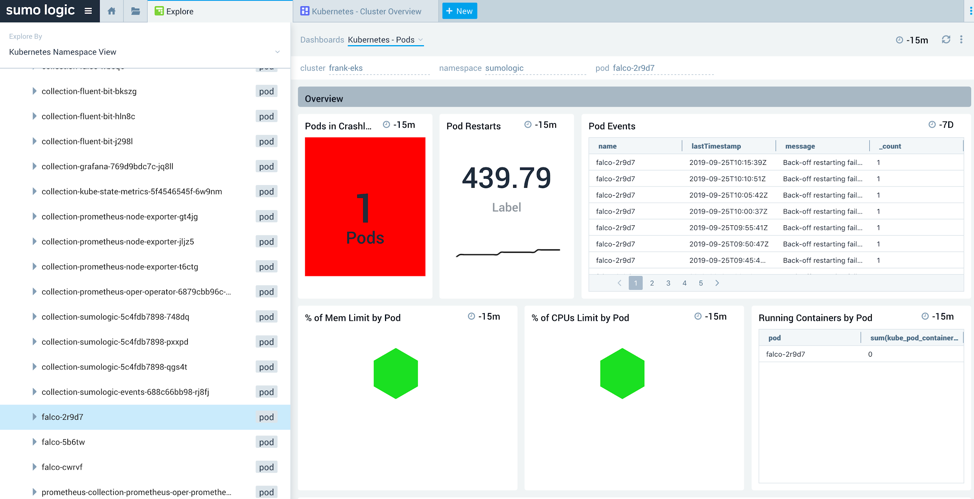Go to Pod Events page 4
The image size is (974, 499).
tap(684, 283)
